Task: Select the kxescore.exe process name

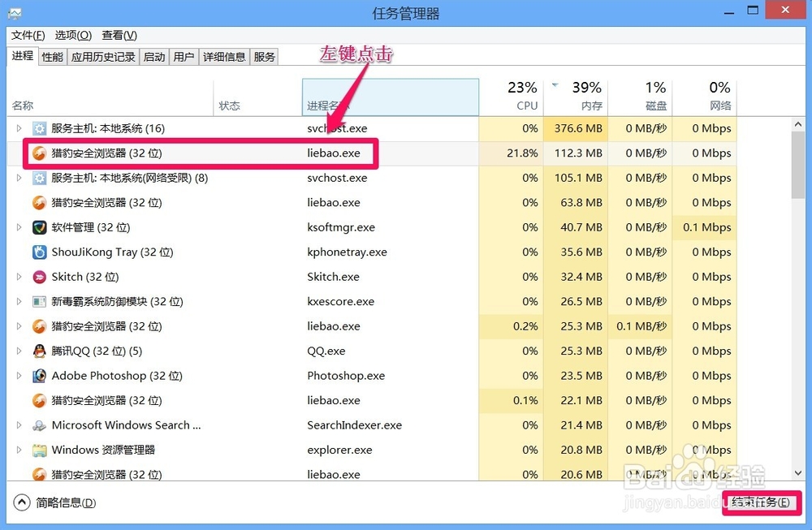Action: click(x=341, y=301)
